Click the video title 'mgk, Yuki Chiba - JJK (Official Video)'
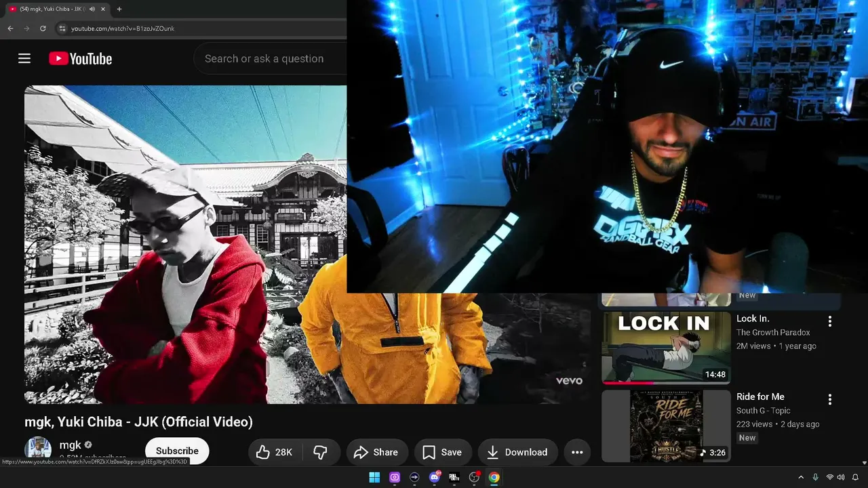This screenshot has width=868, height=488. click(138, 422)
